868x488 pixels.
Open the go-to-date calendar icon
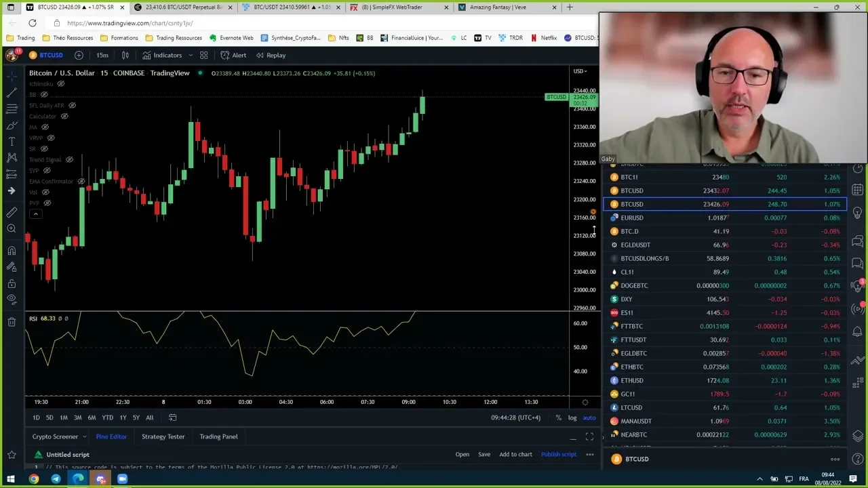[x=172, y=418]
